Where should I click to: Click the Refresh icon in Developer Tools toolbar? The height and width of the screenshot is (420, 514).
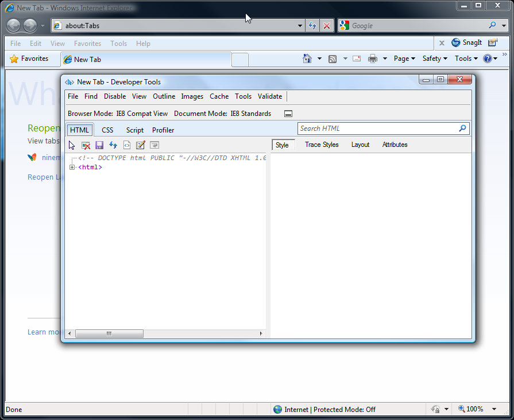coord(113,145)
